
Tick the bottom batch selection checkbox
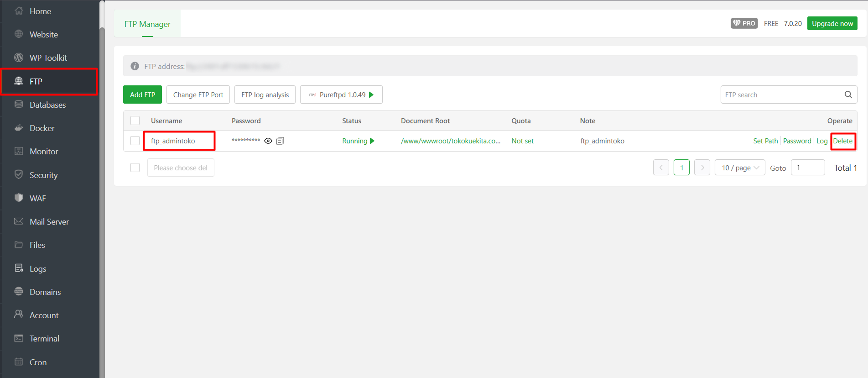pos(135,168)
